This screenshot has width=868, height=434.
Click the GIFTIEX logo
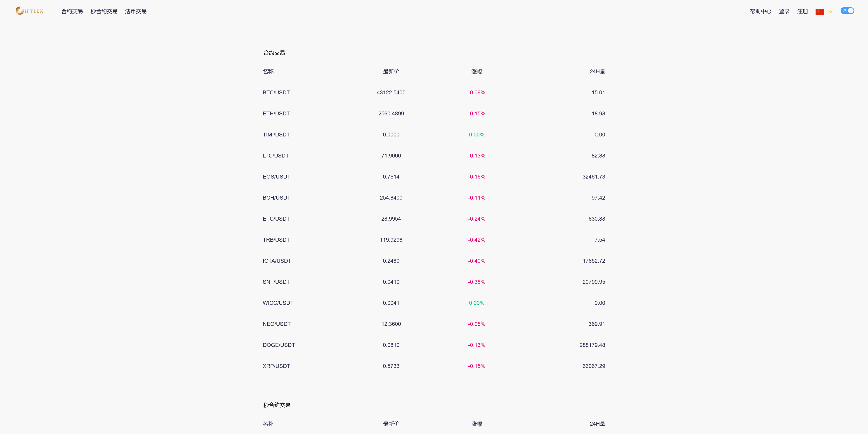pos(30,11)
